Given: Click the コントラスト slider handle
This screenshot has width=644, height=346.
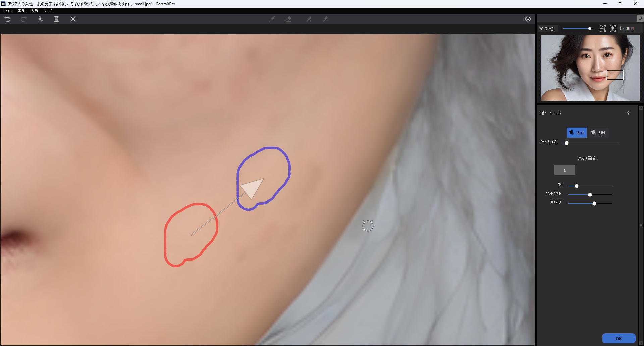Looking at the screenshot, I should click(590, 195).
